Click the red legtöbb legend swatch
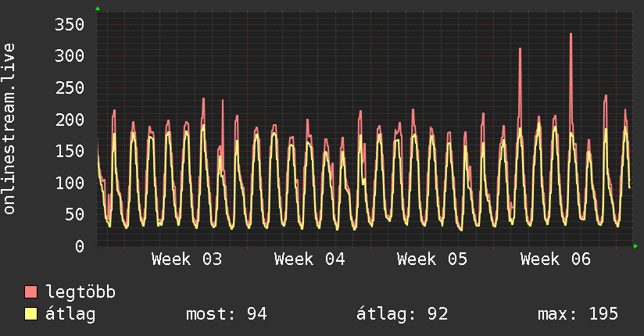 pos(31,292)
